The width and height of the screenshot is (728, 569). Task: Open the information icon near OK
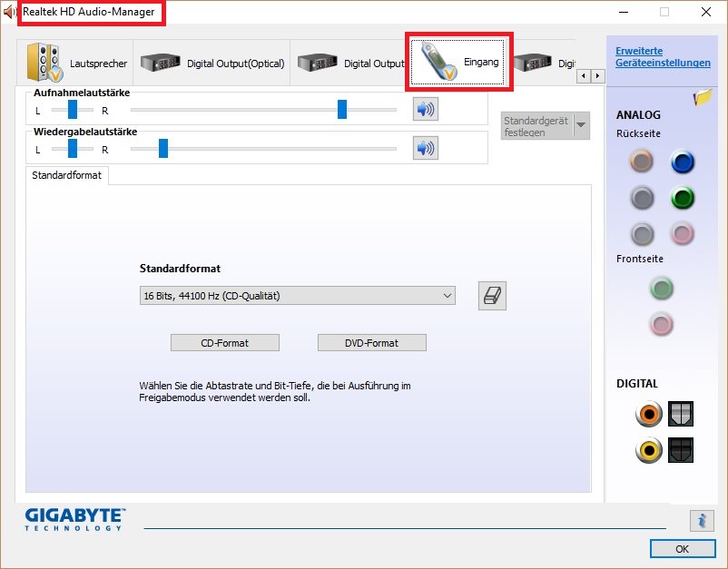702,520
